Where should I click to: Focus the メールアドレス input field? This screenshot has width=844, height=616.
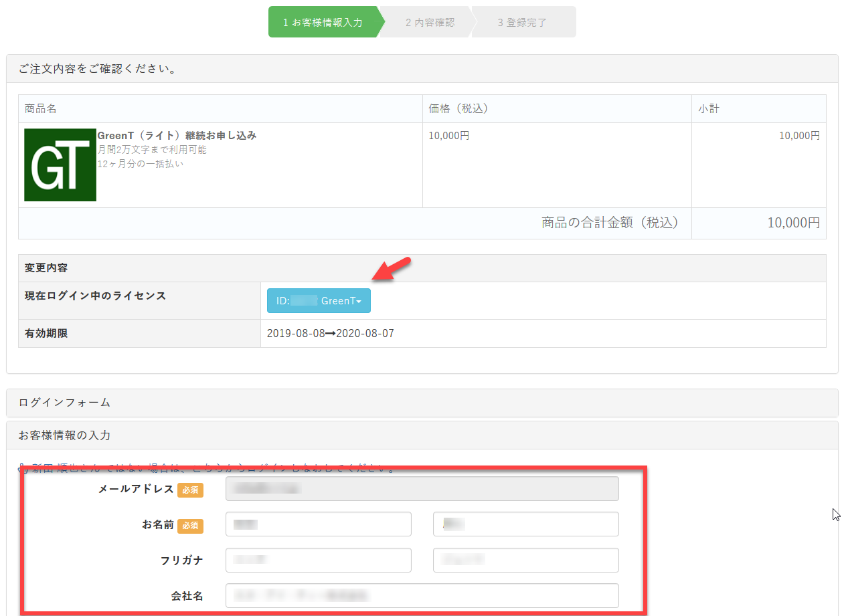422,489
